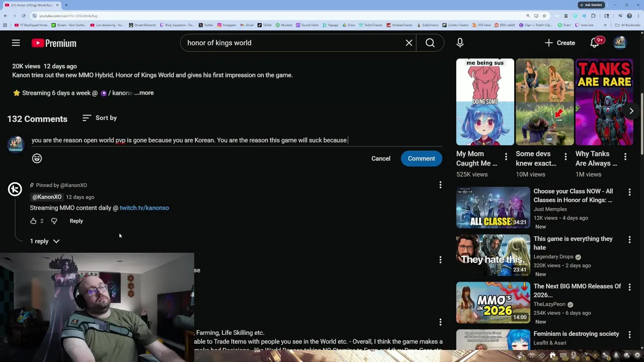This screenshot has height=362, width=644.
Task: Show next shorts with the arrow
Action: point(631,111)
